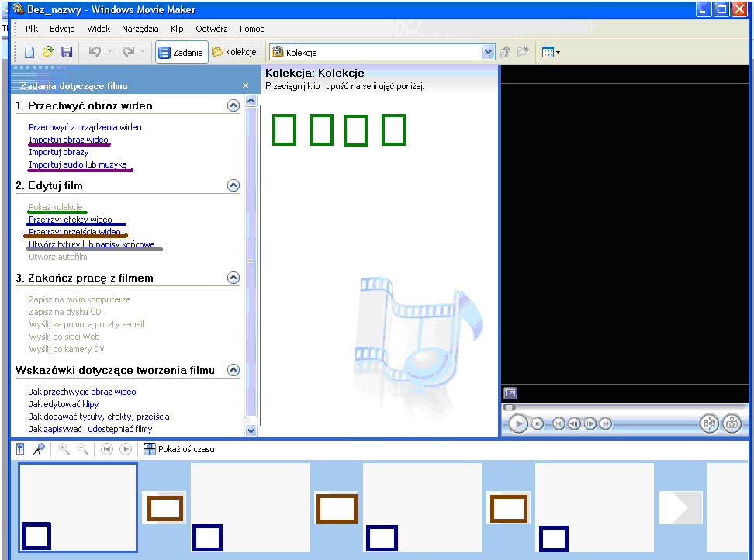Stop the preview playback
Image resolution: width=754 pixels, height=560 pixels.
click(x=538, y=424)
